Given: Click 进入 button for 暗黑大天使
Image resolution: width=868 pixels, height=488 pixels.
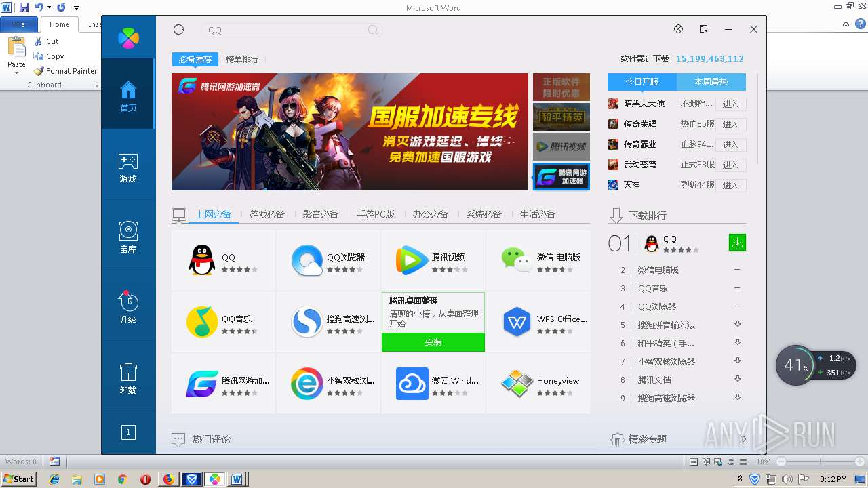Looking at the screenshot, I should (x=730, y=104).
